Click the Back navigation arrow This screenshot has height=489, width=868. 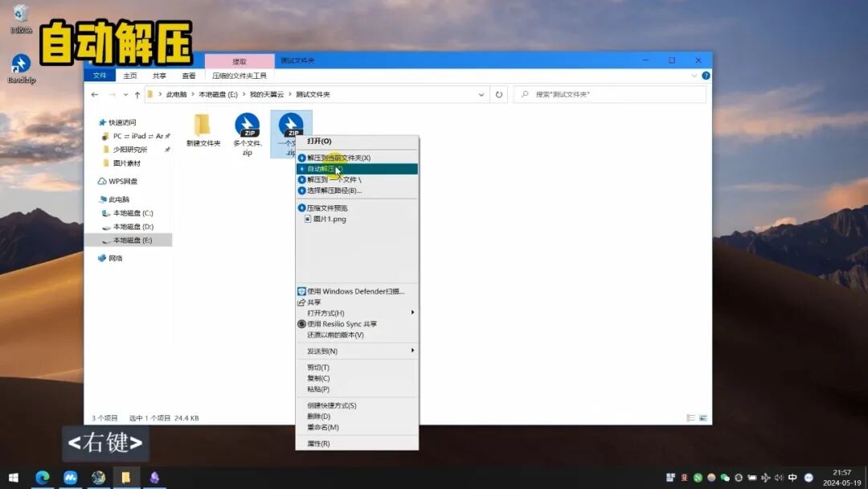pyautogui.click(x=95, y=95)
